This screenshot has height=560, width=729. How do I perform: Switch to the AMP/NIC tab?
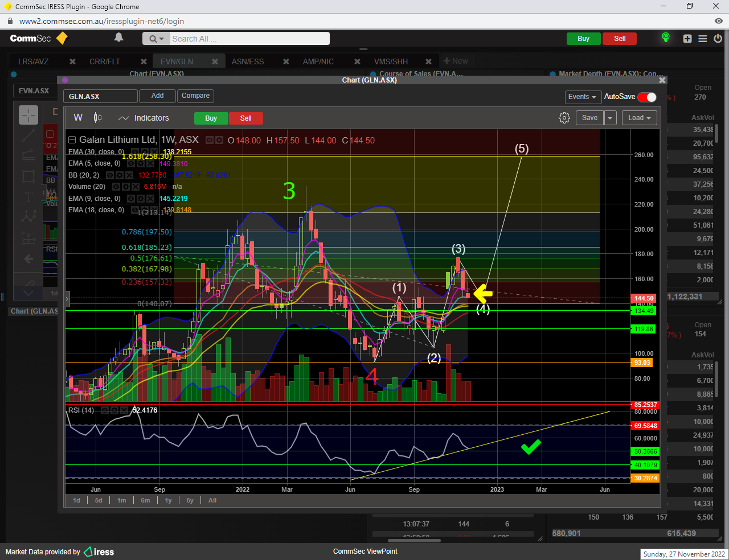coord(318,61)
